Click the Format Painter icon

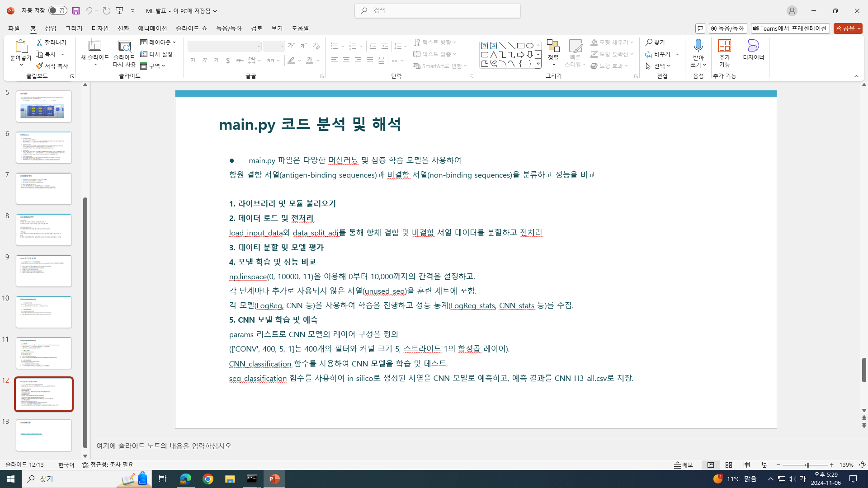[x=39, y=66]
